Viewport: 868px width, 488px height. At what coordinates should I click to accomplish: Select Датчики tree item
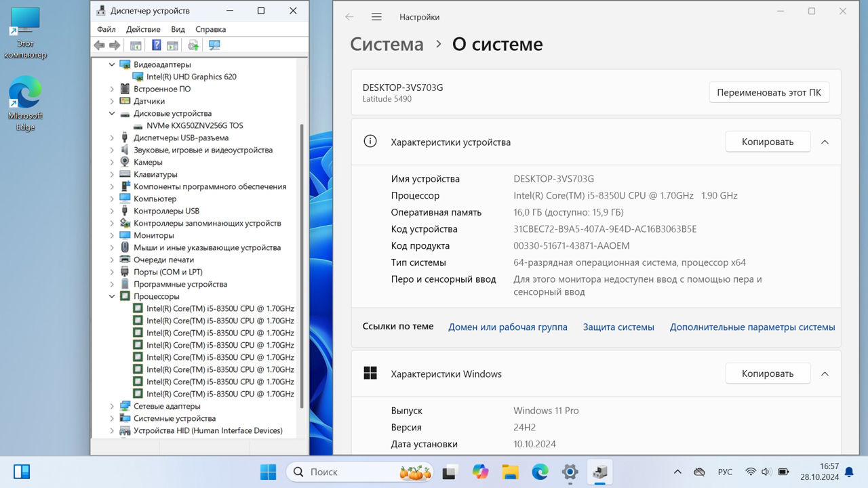(x=149, y=101)
